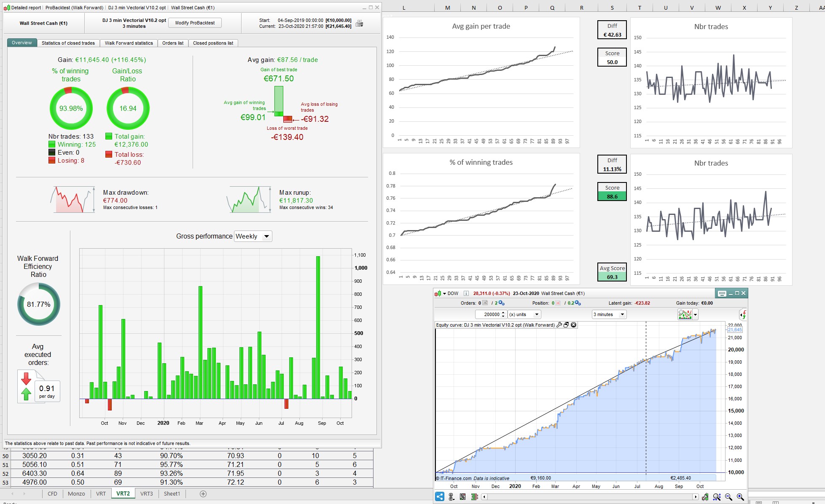Open equity curve wrench settings
The image size is (825, 504).
[x=559, y=325]
